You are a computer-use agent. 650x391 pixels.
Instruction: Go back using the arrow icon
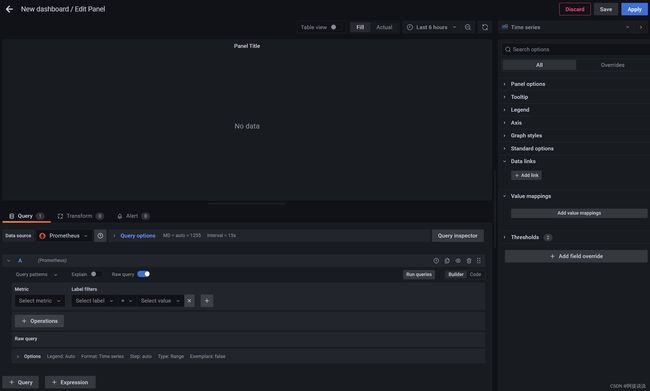9,9
